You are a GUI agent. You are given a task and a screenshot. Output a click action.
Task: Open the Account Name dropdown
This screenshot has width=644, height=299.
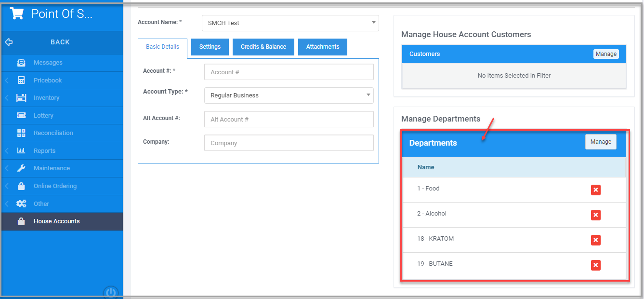(x=373, y=23)
